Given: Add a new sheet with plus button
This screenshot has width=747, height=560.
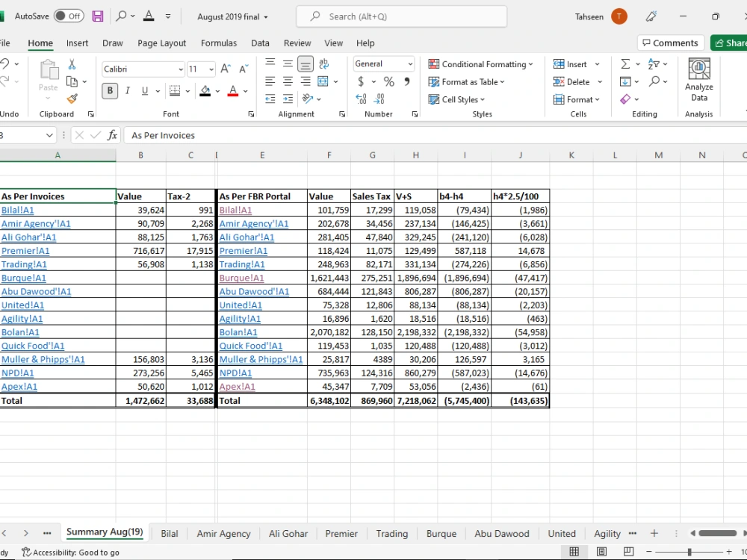Looking at the screenshot, I should 654,533.
